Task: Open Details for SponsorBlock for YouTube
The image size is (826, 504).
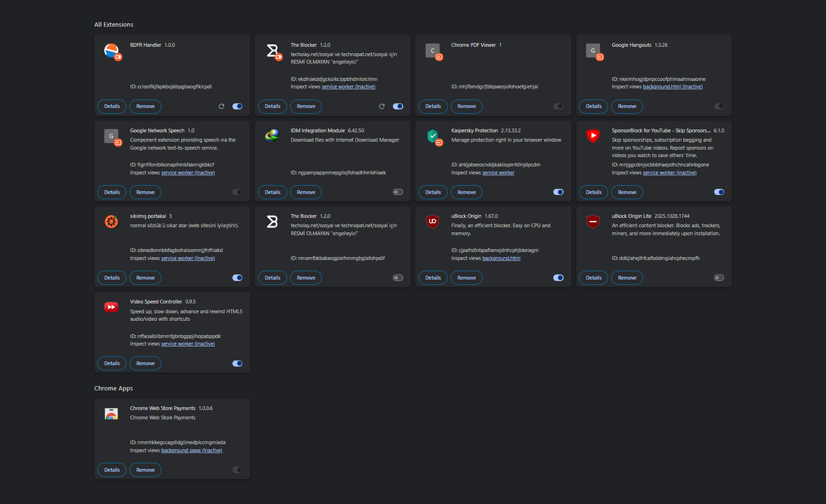Action: coord(594,192)
